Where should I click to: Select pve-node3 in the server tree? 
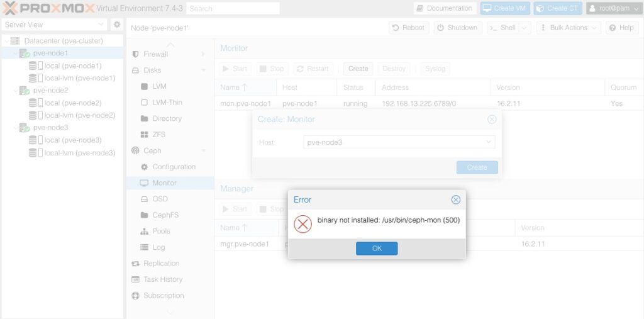(50, 128)
